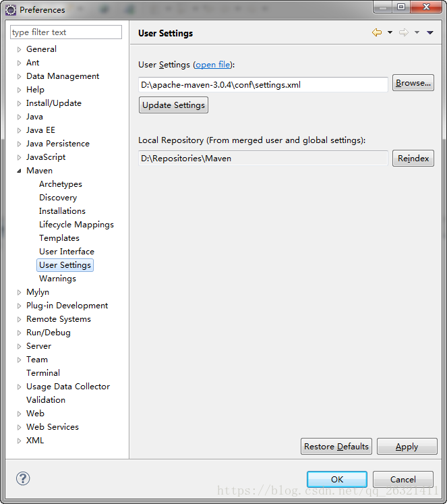Expand the XML node
Viewport: 447px width, 504px height.
pos(19,441)
